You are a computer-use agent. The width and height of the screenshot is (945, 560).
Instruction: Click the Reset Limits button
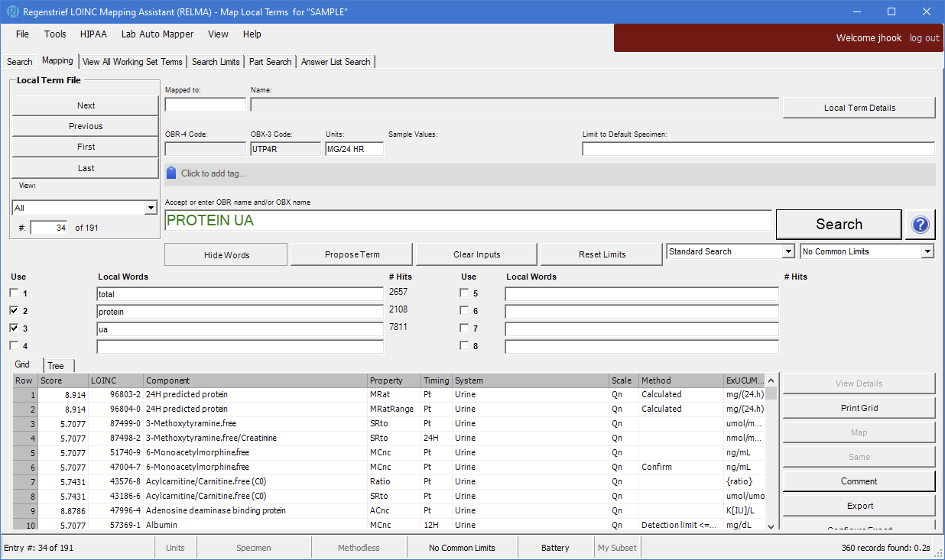[602, 254]
